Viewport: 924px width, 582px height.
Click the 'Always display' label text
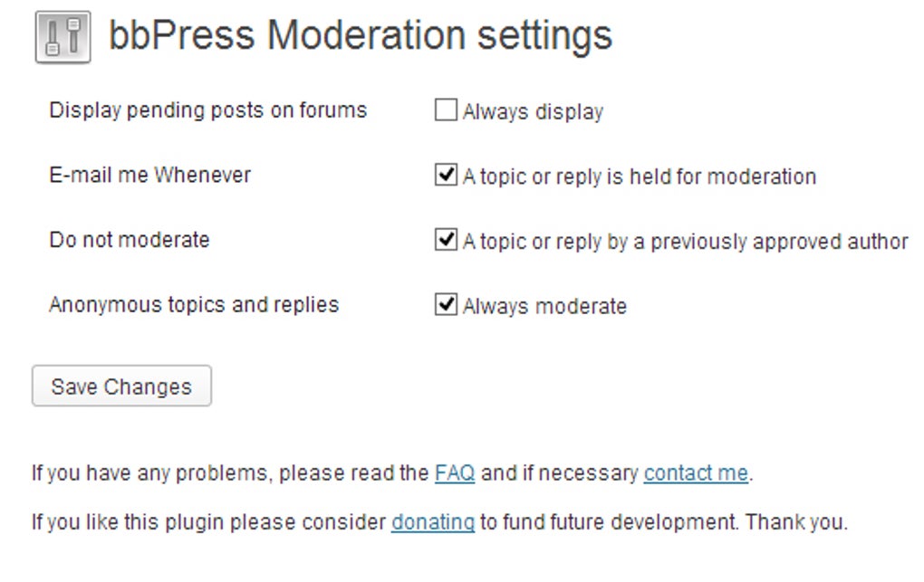pos(533,112)
